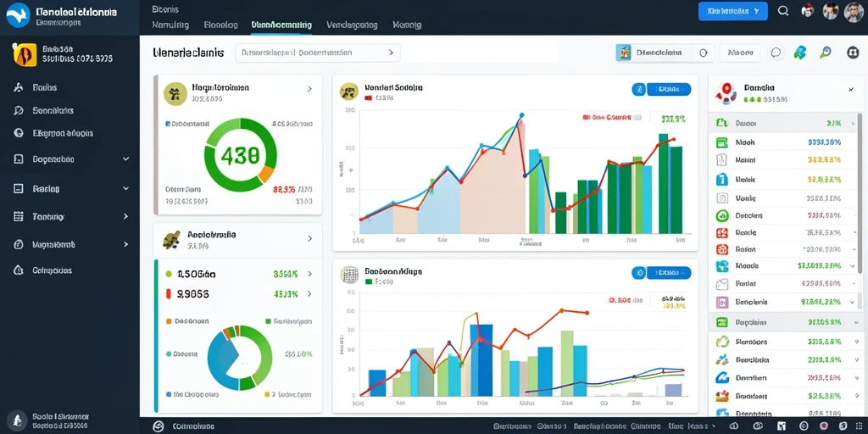Open the 438 donut card's arrow link
Image resolution: width=868 pixels, height=434 pixels.
(x=309, y=88)
